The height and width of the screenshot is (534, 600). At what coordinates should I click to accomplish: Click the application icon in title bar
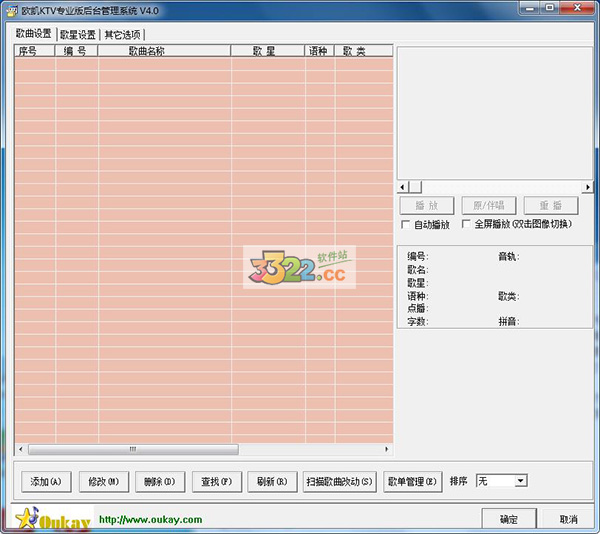tap(11, 10)
